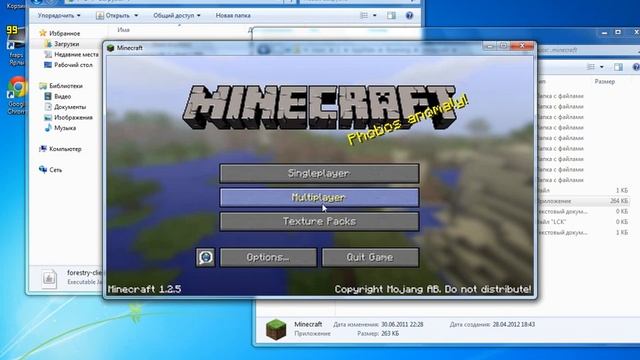
Task: Click the Minecraft window title icon
Action: 111,48
